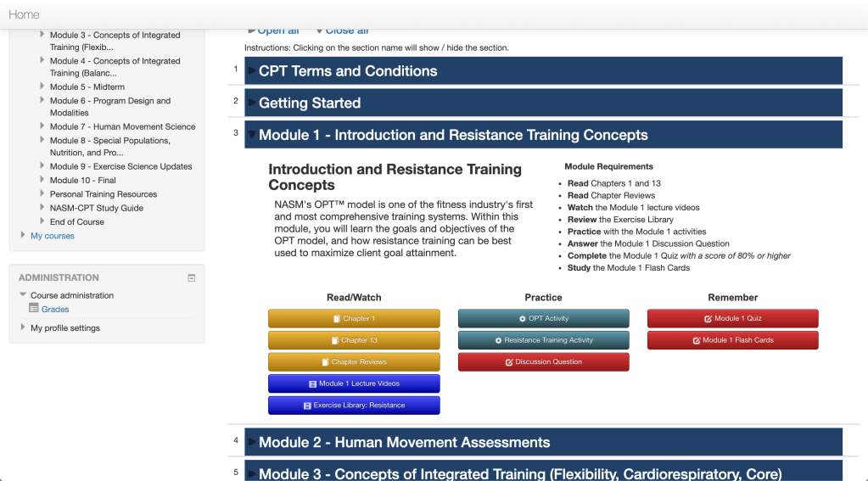
Task: Start the Module 1 Quiz
Action: (732, 319)
